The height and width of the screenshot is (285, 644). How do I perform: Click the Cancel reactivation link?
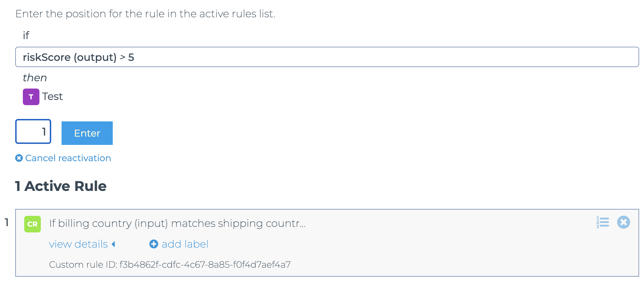coord(68,158)
